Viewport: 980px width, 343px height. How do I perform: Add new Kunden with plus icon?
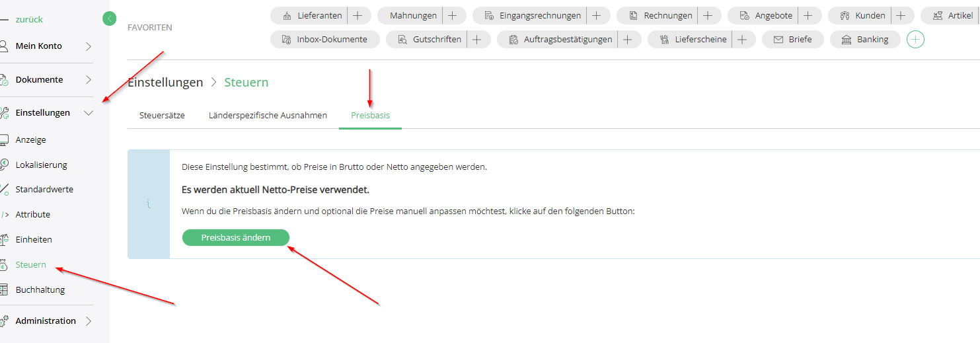[901, 15]
